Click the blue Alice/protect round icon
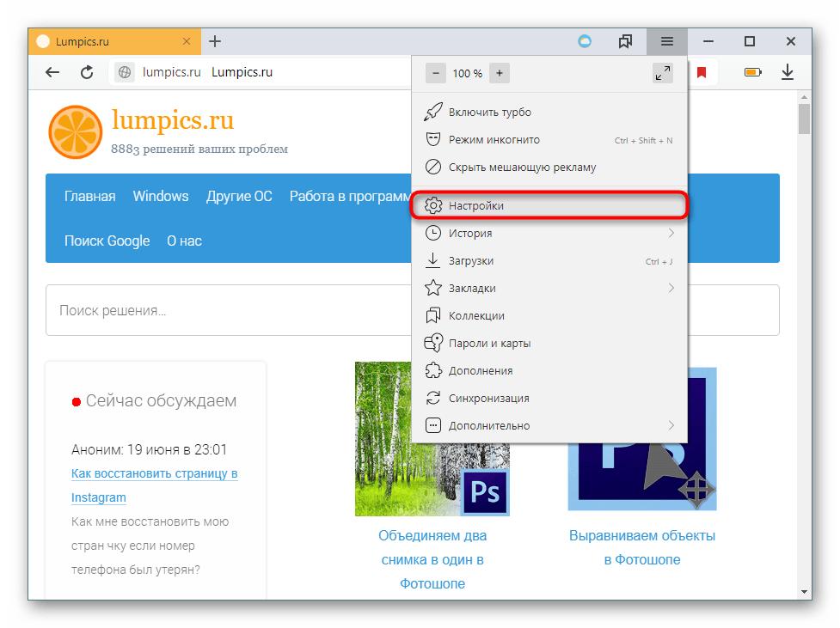The height and width of the screenshot is (628, 840). (x=585, y=41)
